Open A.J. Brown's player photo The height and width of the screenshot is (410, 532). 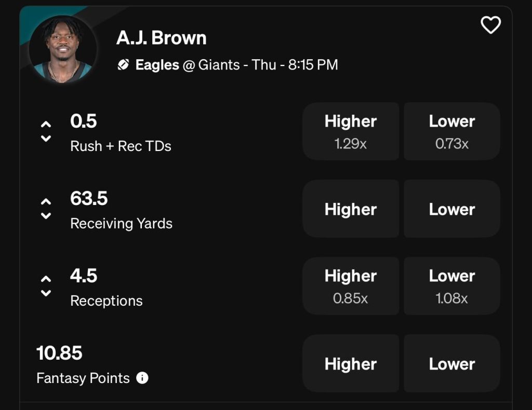[x=63, y=49]
